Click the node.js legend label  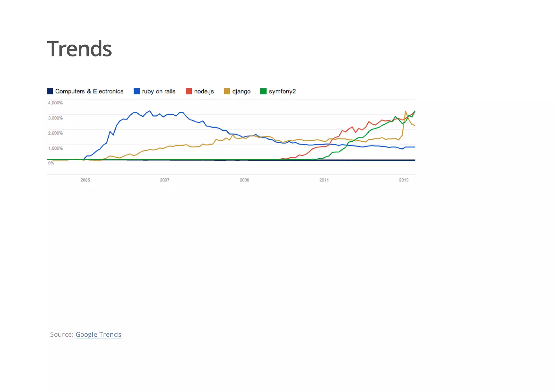pyautogui.click(x=204, y=91)
